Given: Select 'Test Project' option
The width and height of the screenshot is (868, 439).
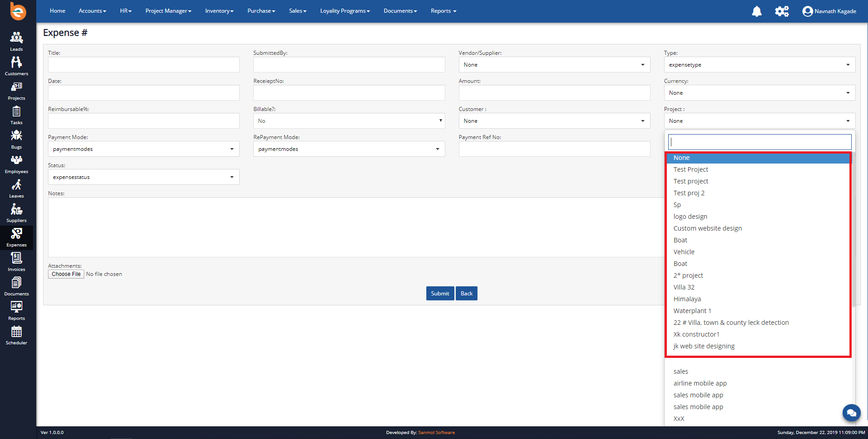Looking at the screenshot, I should click(758, 169).
